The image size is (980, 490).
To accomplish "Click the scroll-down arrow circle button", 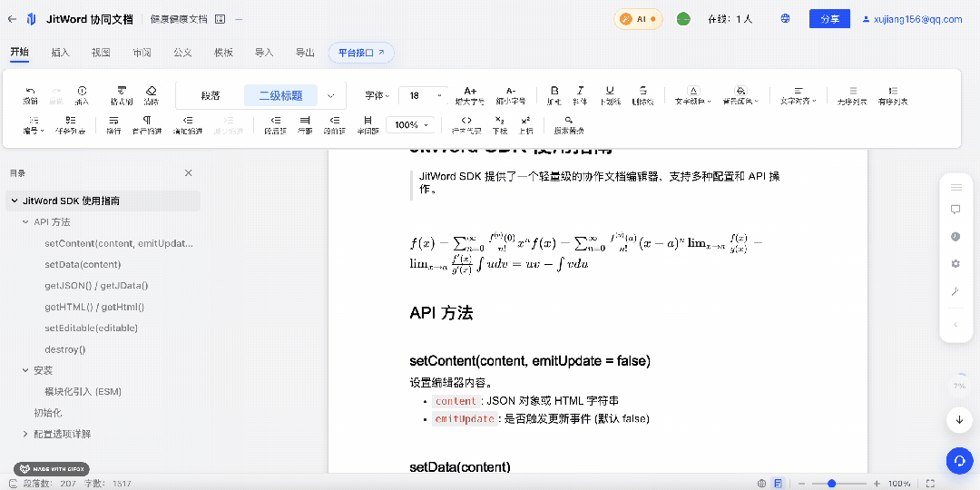I will (x=959, y=420).
